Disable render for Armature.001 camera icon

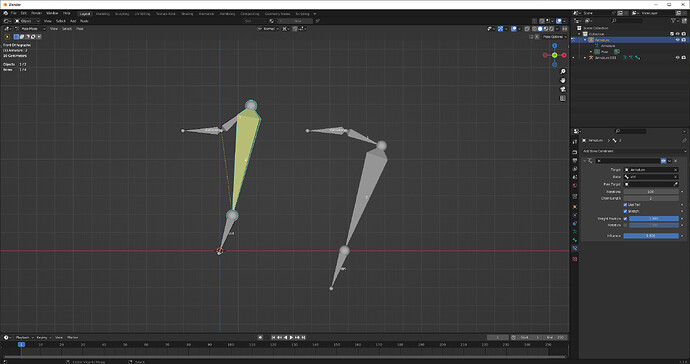pos(683,58)
